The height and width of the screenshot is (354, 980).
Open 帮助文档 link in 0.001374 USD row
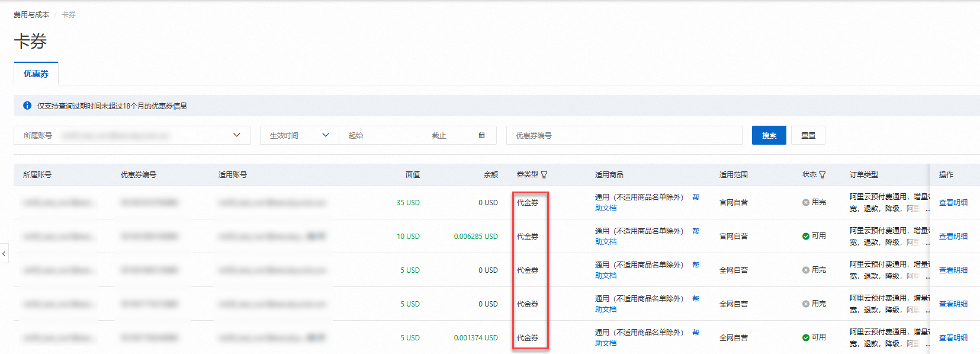point(606,343)
